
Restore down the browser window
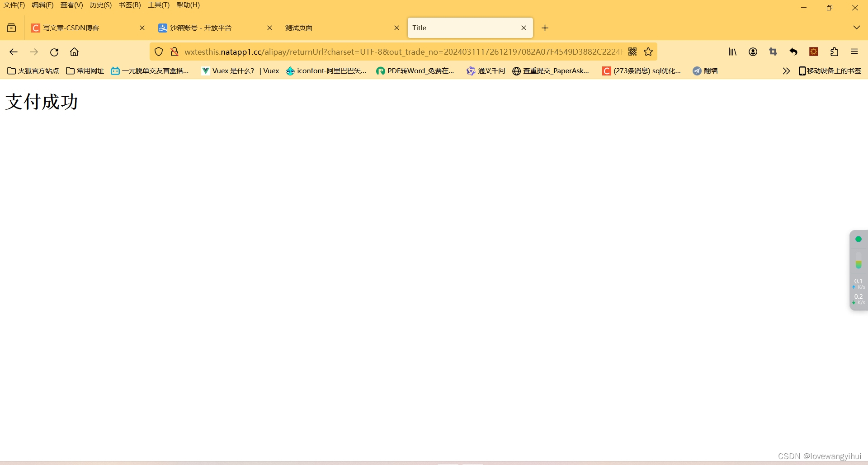[x=830, y=8]
